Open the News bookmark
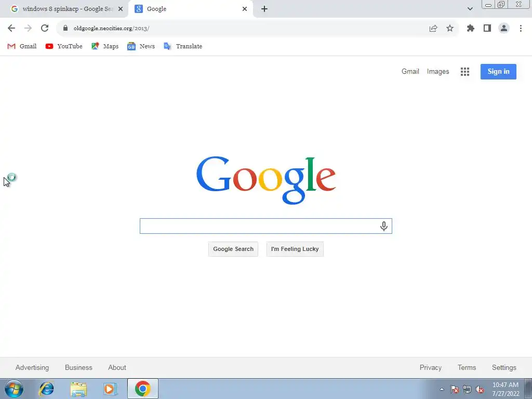 141,46
